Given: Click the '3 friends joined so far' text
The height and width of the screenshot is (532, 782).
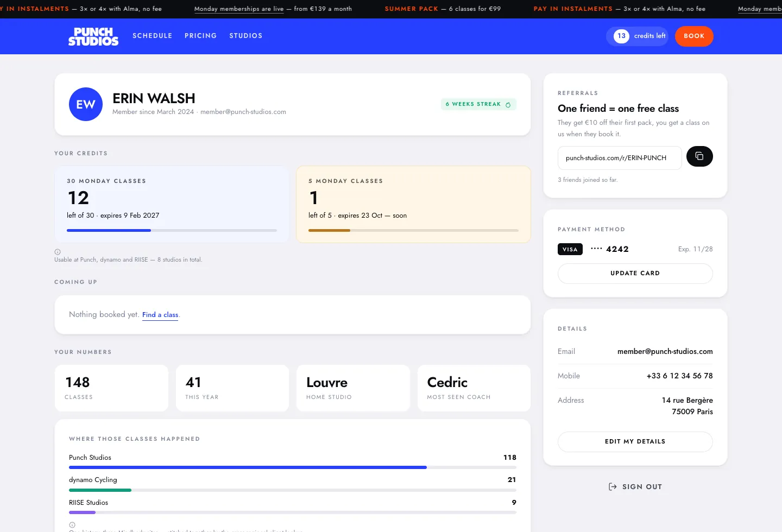Looking at the screenshot, I should coord(588,180).
